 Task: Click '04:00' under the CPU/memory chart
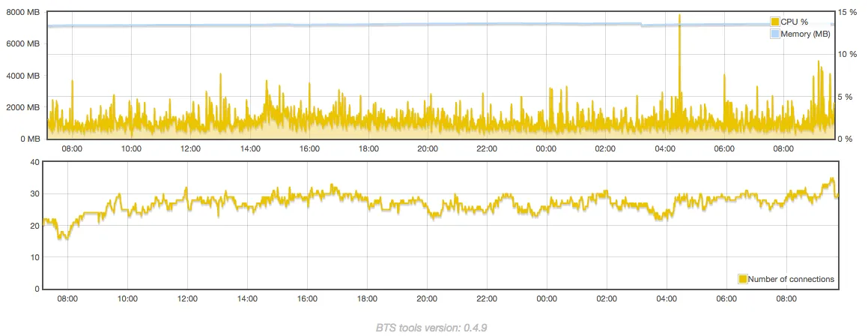[x=664, y=148]
